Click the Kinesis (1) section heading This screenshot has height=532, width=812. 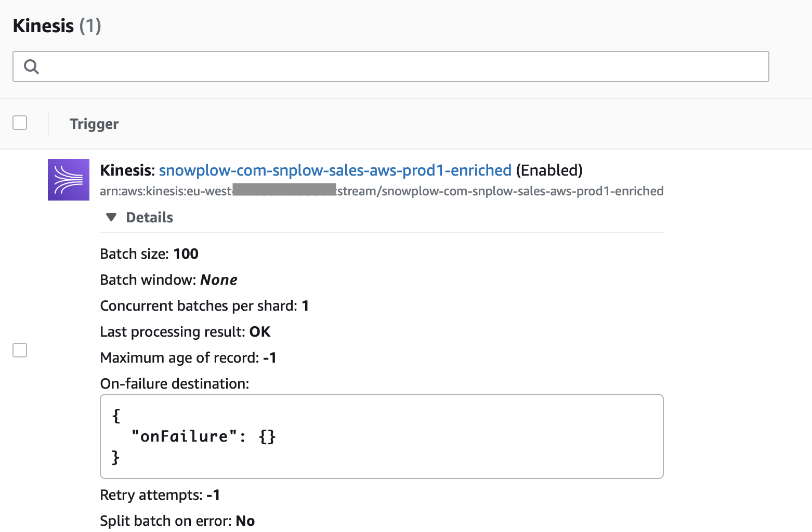(x=57, y=25)
